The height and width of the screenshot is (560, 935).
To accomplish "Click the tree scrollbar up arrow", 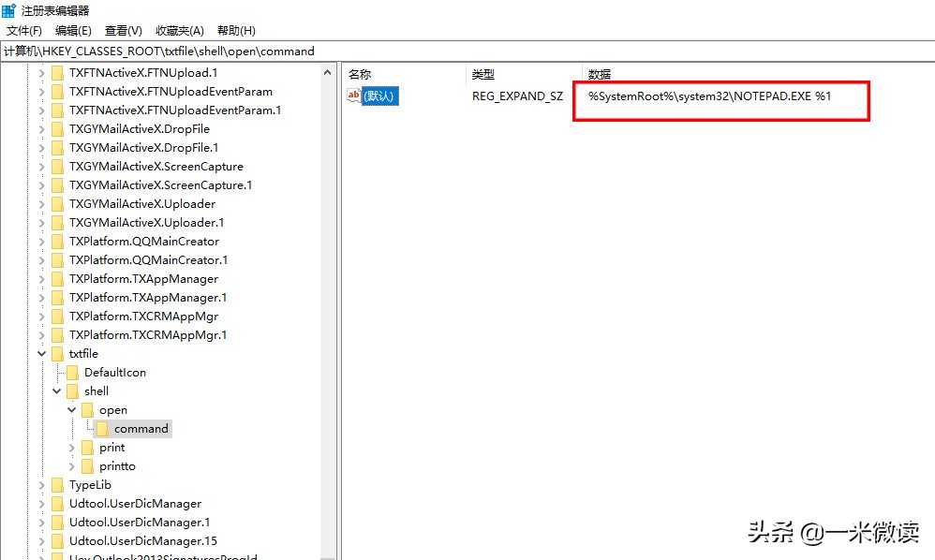I will pyautogui.click(x=327, y=72).
